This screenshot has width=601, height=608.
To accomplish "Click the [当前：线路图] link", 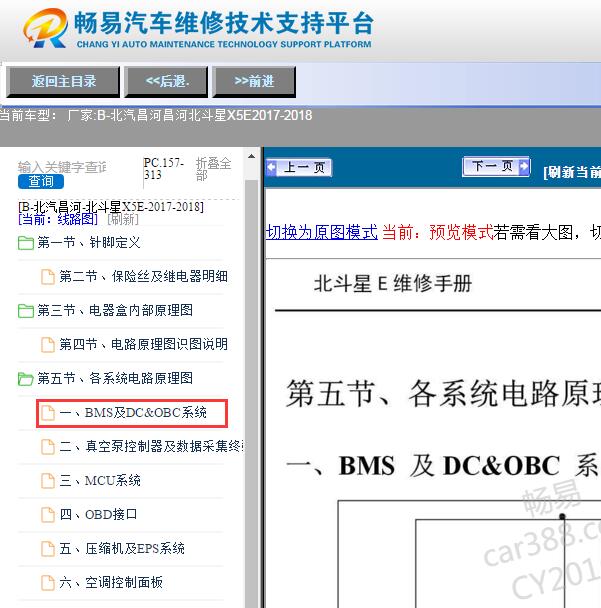I will tap(58, 219).
